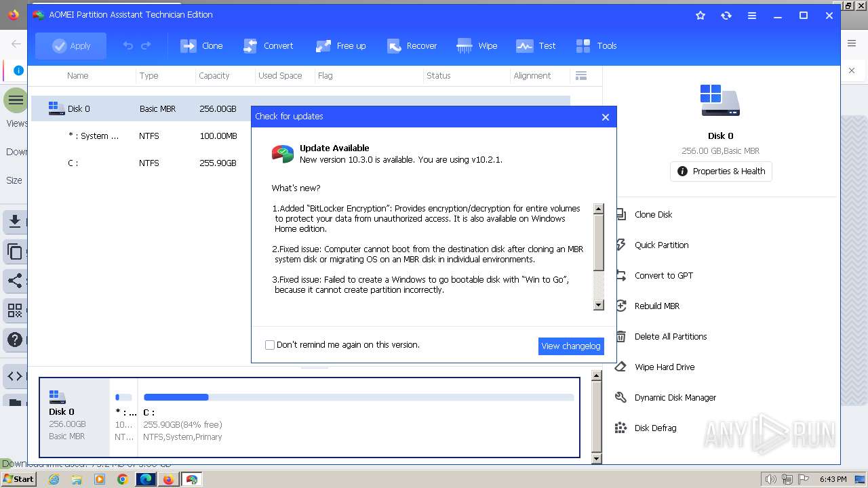Click the changelog scrollbar down arrow
The width and height of the screenshot is (868, 488).
click(x=598, y=305)
